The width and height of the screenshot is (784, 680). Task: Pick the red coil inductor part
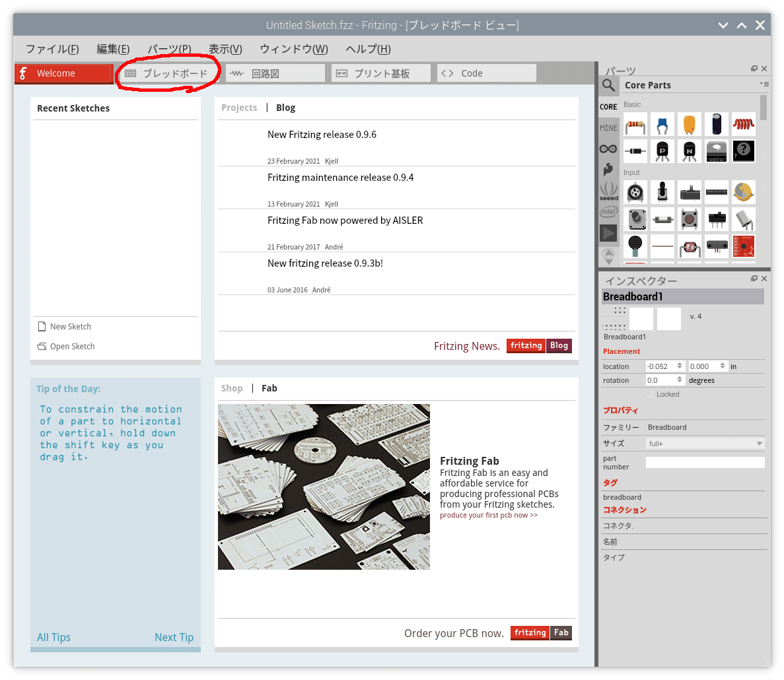click(x=744, y=124)
